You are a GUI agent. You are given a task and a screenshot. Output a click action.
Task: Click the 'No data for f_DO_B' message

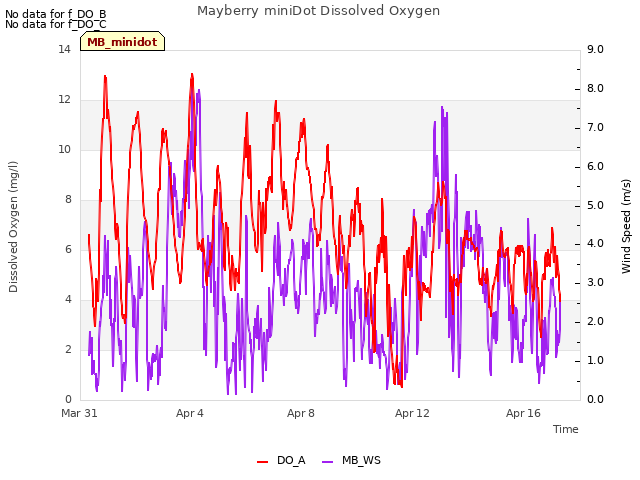tap(56, 14)
